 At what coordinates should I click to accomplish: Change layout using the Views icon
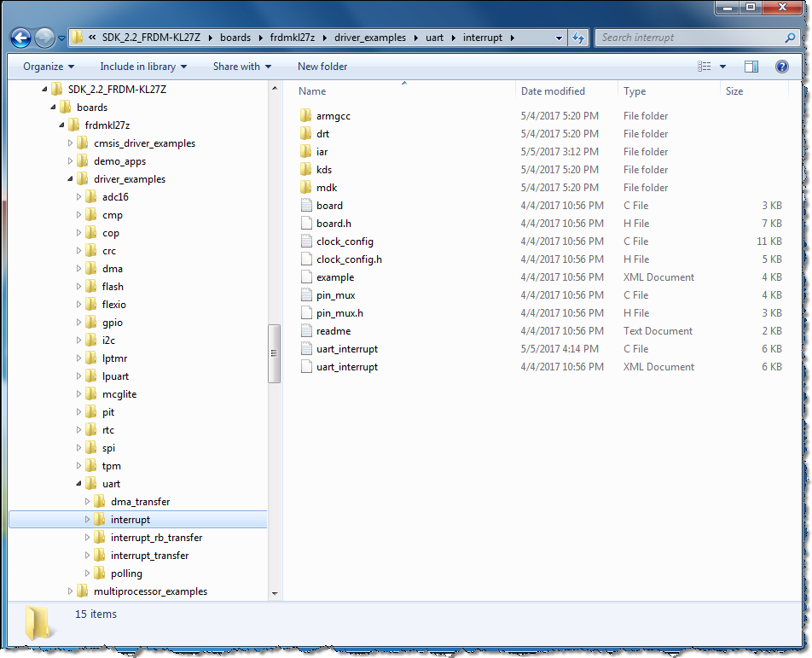(703, 67)
